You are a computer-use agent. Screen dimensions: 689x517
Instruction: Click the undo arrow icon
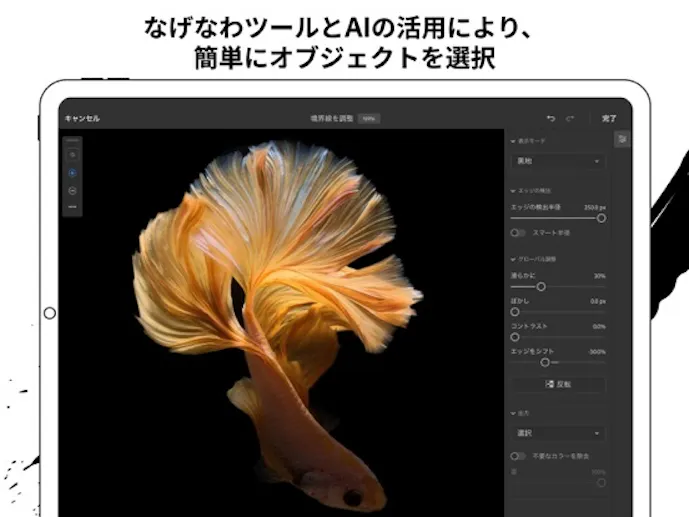pyautogui.click(x=550, y=118)
